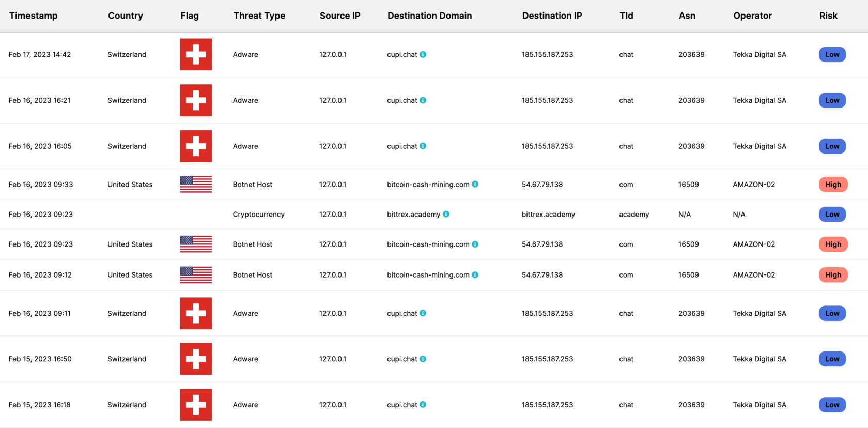Click the Low risk badge in Feb 16 16:05 row

[x=832, y=146]
